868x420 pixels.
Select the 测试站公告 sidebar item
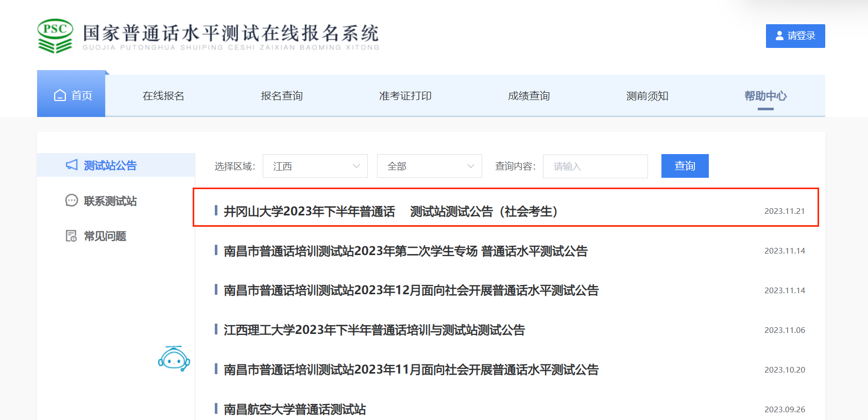click(116, 165)
